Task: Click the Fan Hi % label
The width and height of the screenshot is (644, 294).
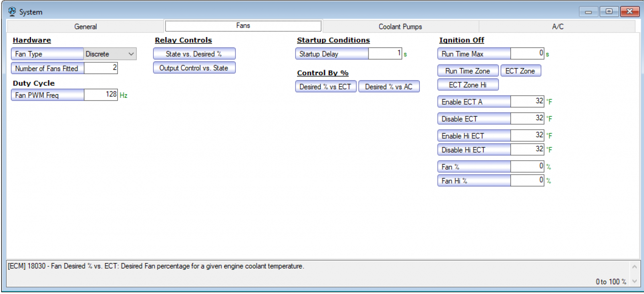Action: tap(474, 180)
